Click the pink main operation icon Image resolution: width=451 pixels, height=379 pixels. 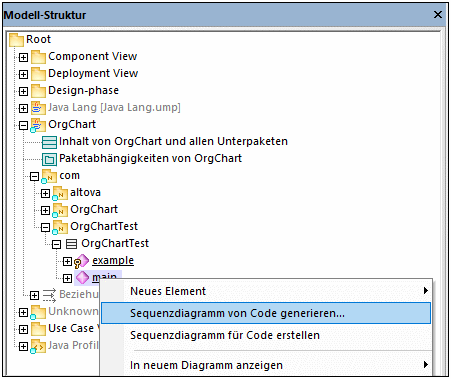coord(82,278)
